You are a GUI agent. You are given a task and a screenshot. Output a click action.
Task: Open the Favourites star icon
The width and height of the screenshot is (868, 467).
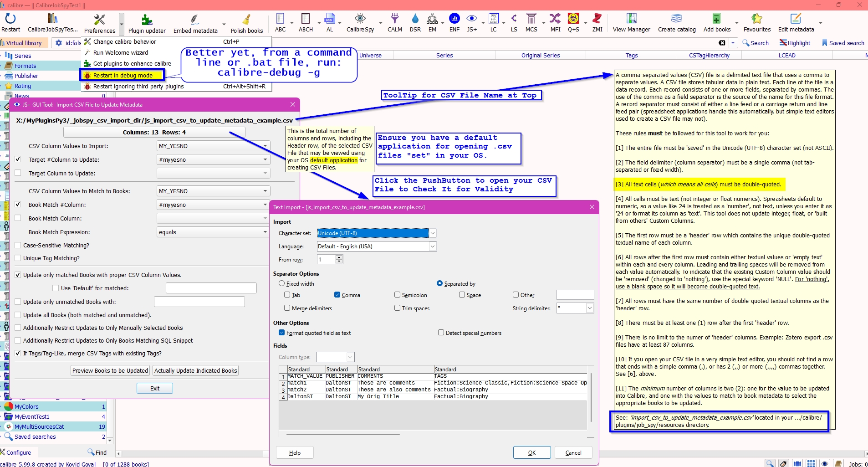click(757, 19)
